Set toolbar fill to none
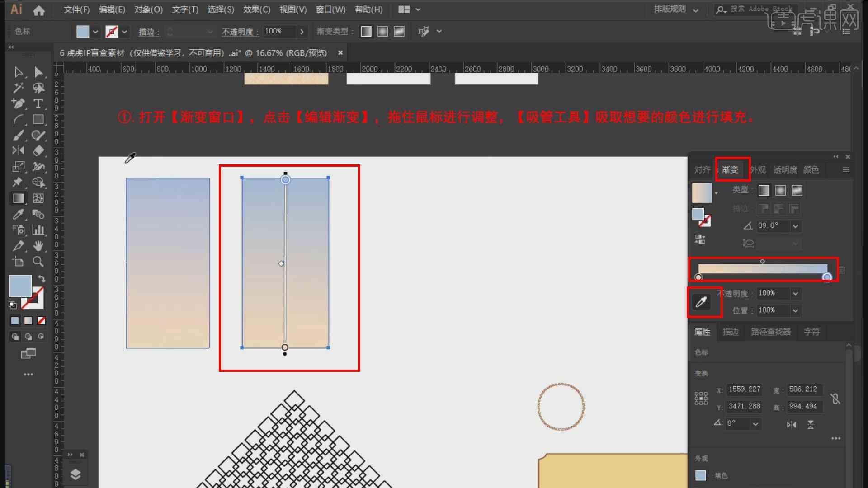868x488 pixels. (x=41, y=321)
